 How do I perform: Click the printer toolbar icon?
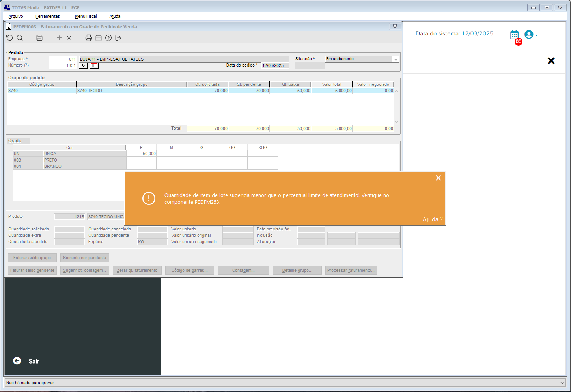[x=89, y=38]
